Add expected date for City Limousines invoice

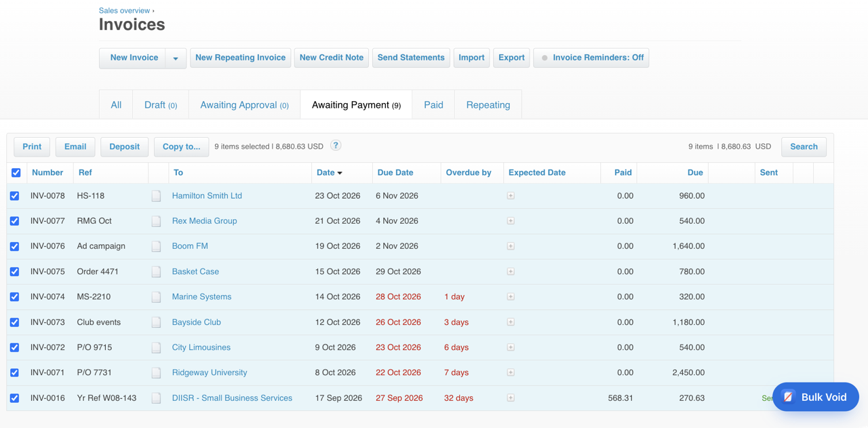[x=511, y=347]
